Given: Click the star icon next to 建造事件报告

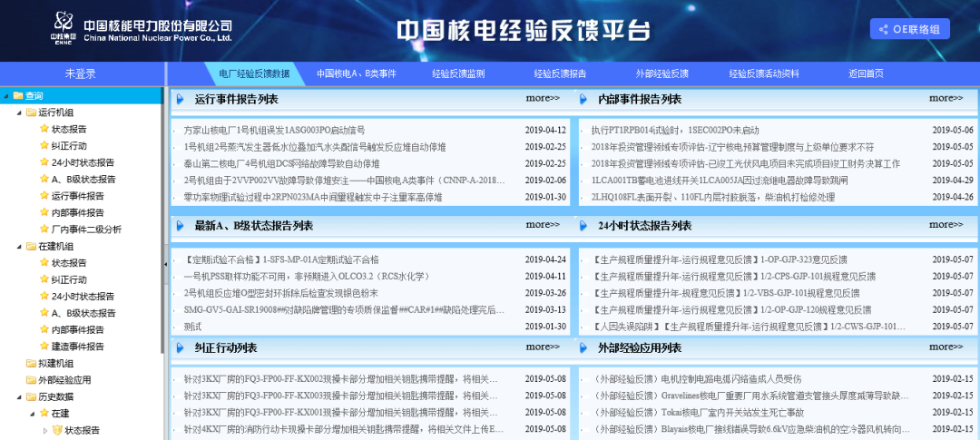Looking at the screenshot, I should 44,347.
